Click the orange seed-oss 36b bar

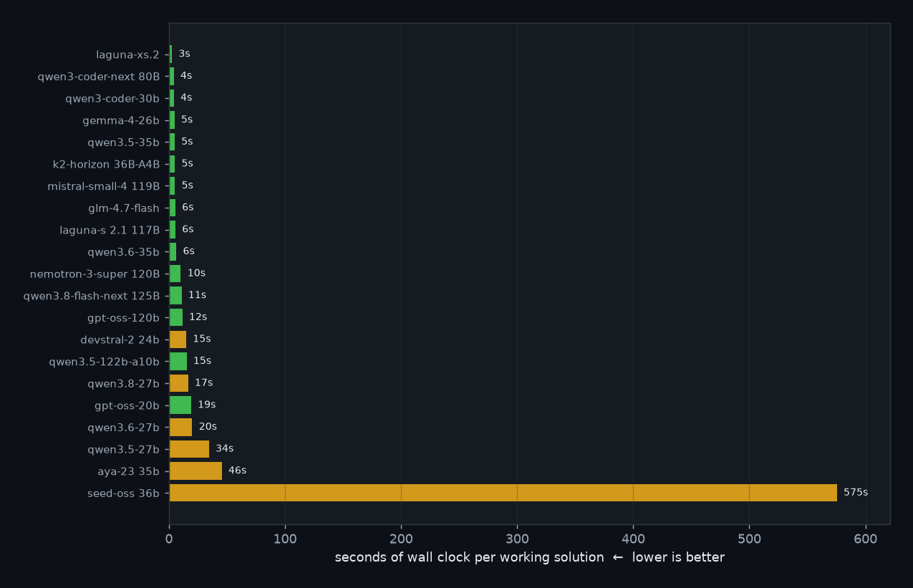click(503, 493)
